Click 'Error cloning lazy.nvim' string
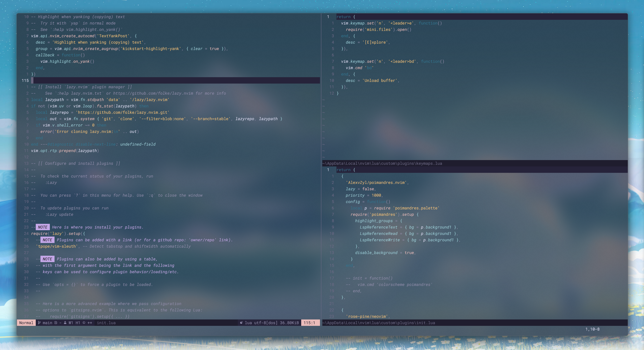The height and width of the screenshot is (350, 644). click(87, 132)
